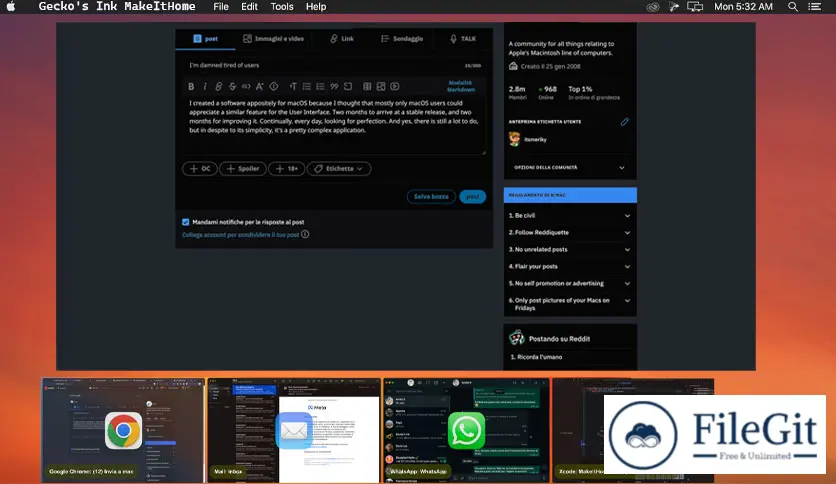Screen dimensions: 836x484
Task: Click the Salva bozza button
Action: pos(431,197)
